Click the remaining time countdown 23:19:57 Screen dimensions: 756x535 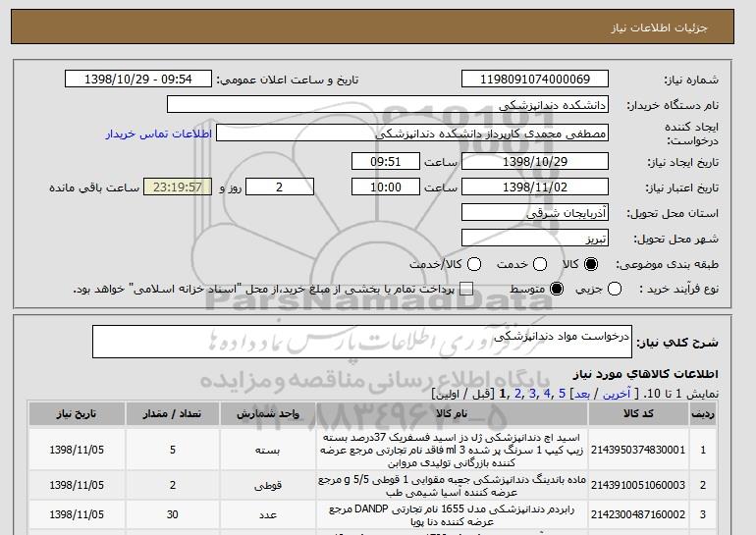point(178,187)
